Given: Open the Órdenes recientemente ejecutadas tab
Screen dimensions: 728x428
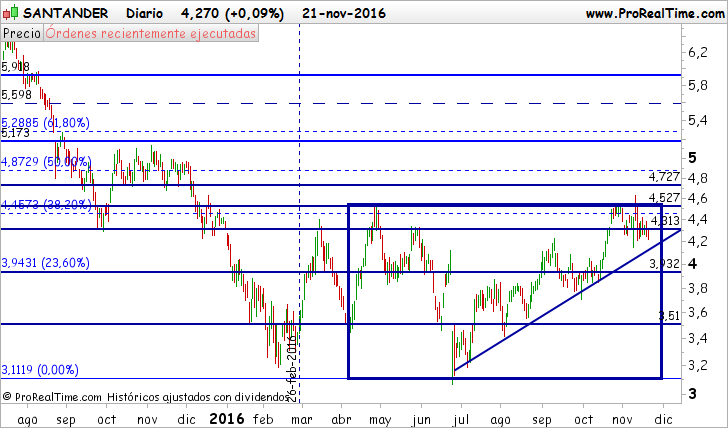Looking at the screenshot, I should (x=151, y=33).
